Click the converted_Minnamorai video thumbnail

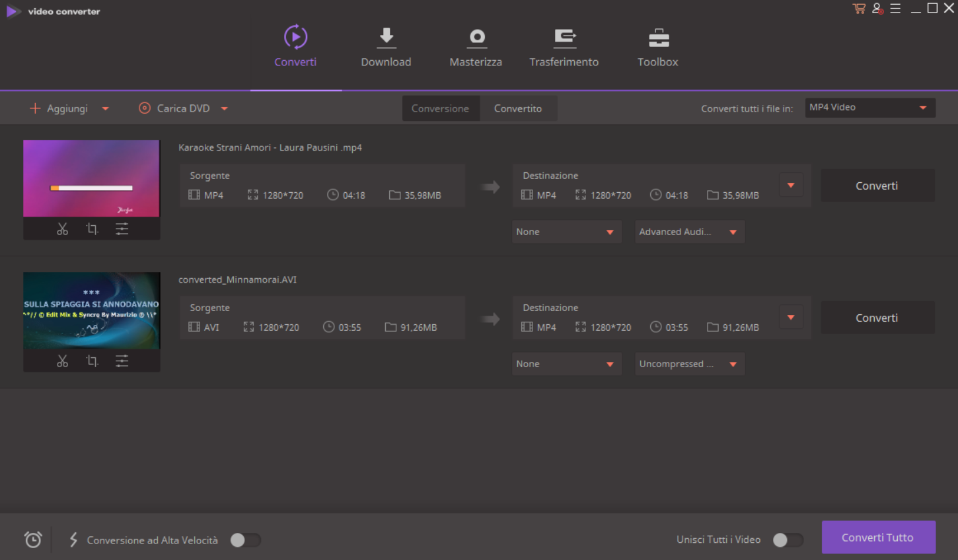point(92,310)
